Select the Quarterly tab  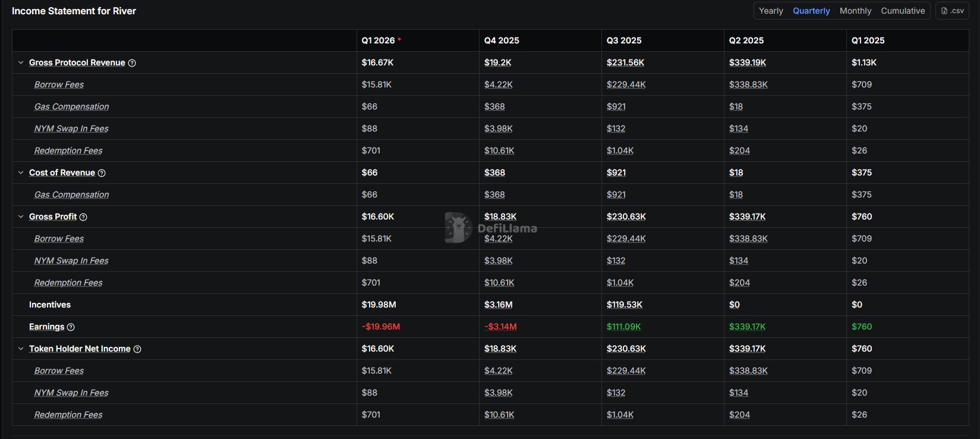click(x=811, y=11)
